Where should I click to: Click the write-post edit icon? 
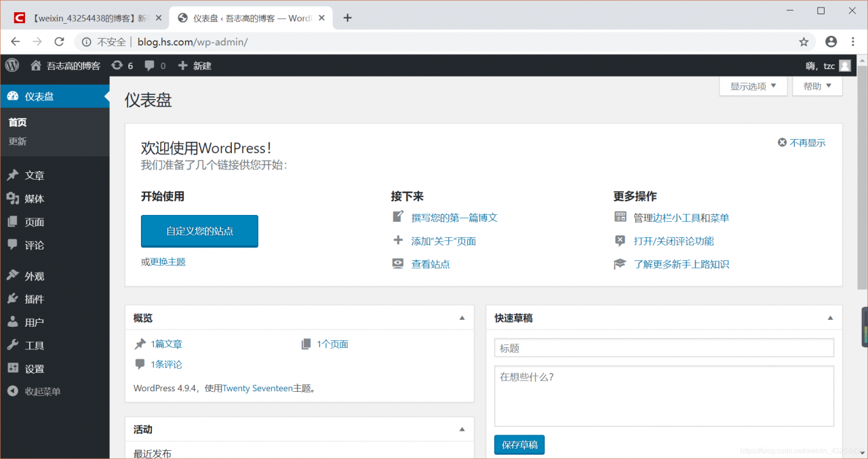(398, 217)
